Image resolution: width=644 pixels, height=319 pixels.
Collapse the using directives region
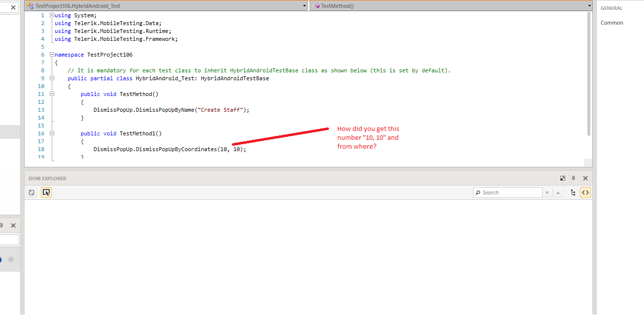pyautogui.click(x=52, y=15)
